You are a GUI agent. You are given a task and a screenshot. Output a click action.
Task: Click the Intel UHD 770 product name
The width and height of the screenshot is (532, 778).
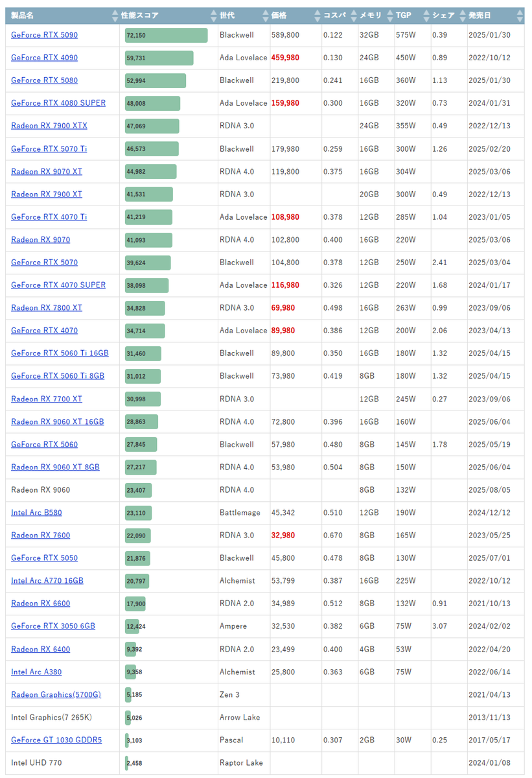point(36,763)
